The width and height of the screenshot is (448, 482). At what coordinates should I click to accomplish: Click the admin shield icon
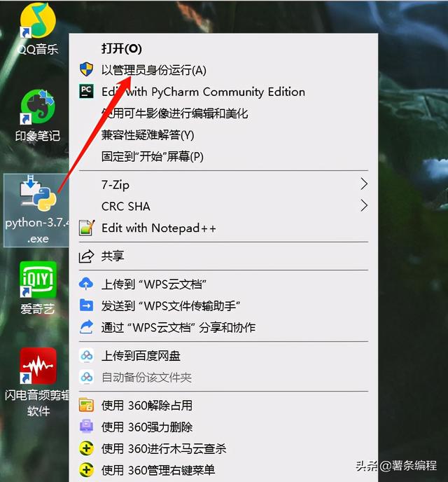point(86,69)
